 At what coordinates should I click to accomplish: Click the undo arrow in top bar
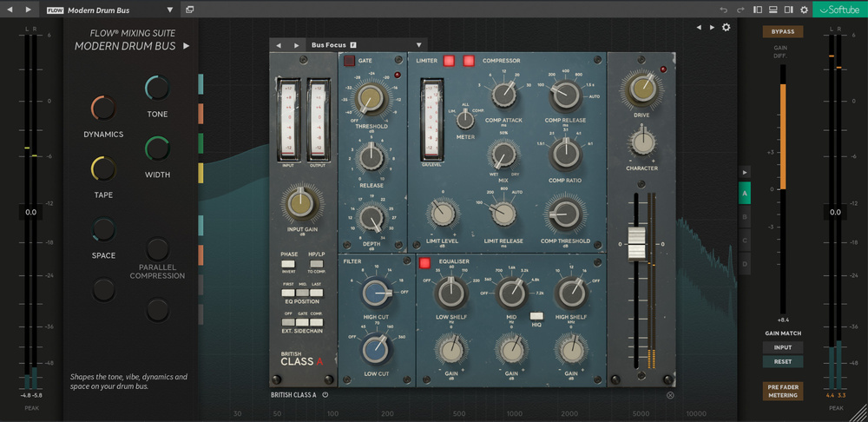[723, 10]
